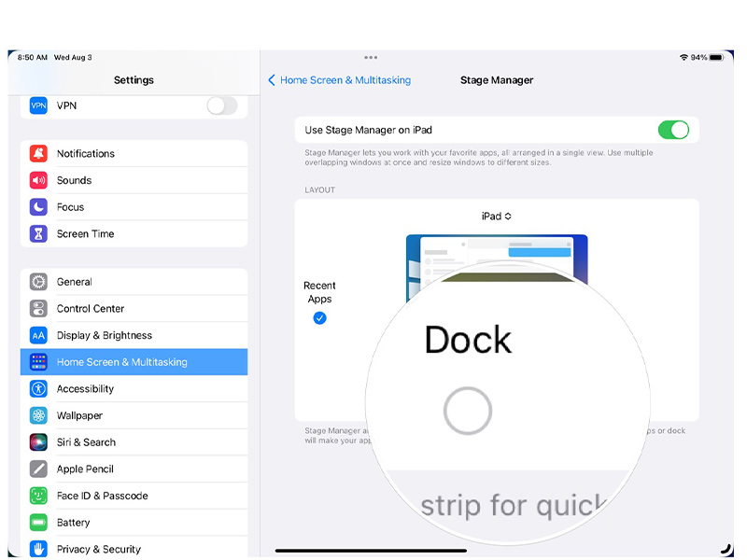Viewport: 747px width, 560px height.
Task: Select Wallpaper in the sidebar
Action: coord(134,415)
